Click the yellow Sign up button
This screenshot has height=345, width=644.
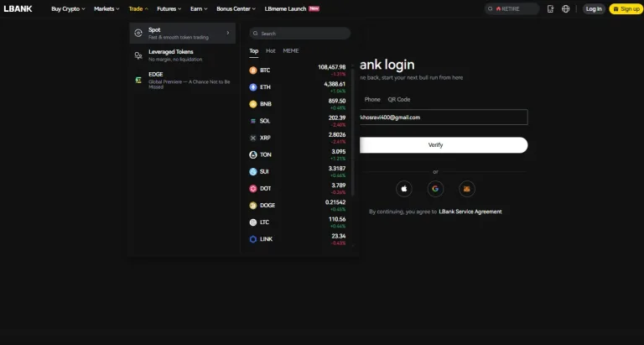pyautogui.click(x=626, y=8)
